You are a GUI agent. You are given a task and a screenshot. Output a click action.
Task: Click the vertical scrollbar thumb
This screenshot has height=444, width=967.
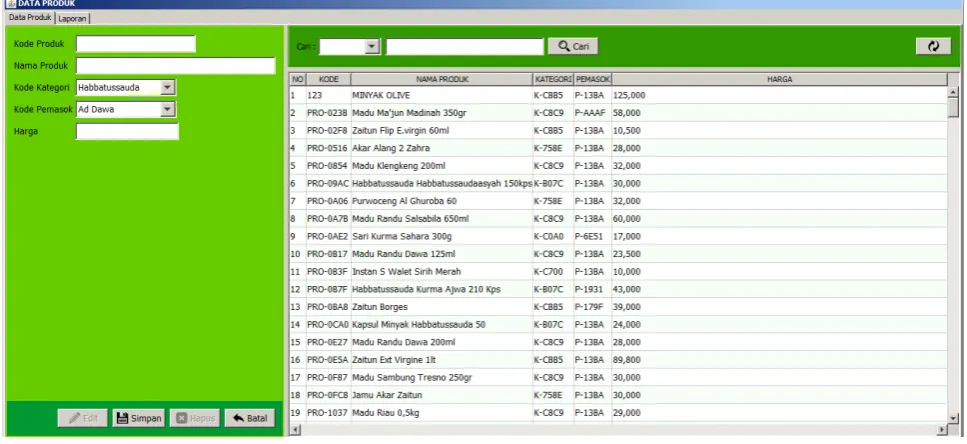[x=953, y=108]
